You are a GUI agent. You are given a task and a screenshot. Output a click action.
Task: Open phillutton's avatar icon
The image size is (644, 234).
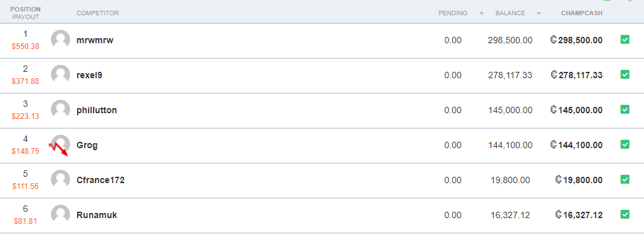pyautogui.click(x=61, y=109)
